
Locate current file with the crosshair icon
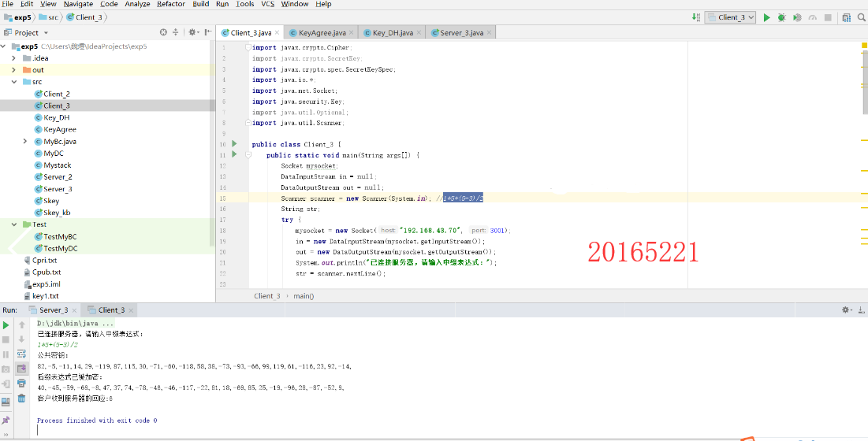pyautogui.click(x=163, y=32)
